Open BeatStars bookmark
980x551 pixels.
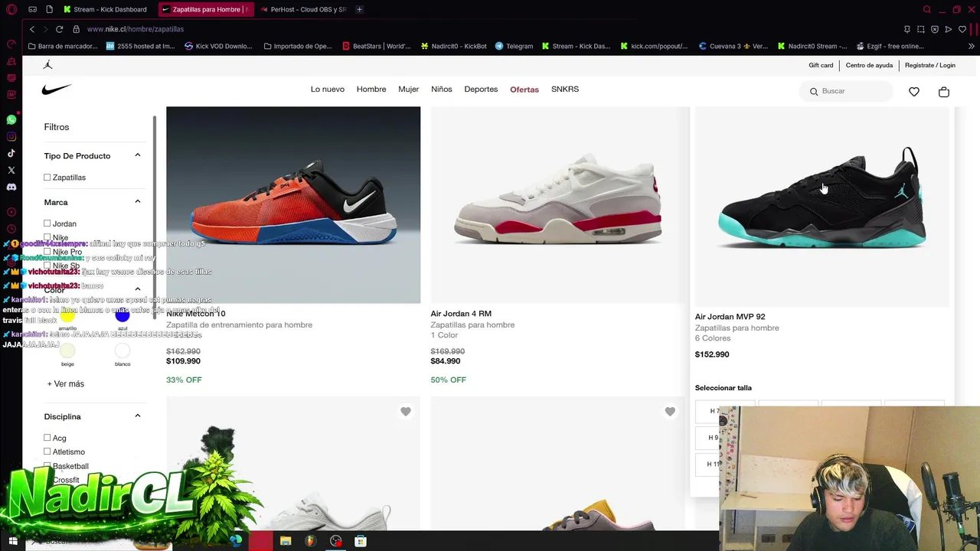(x=376, y=46)
